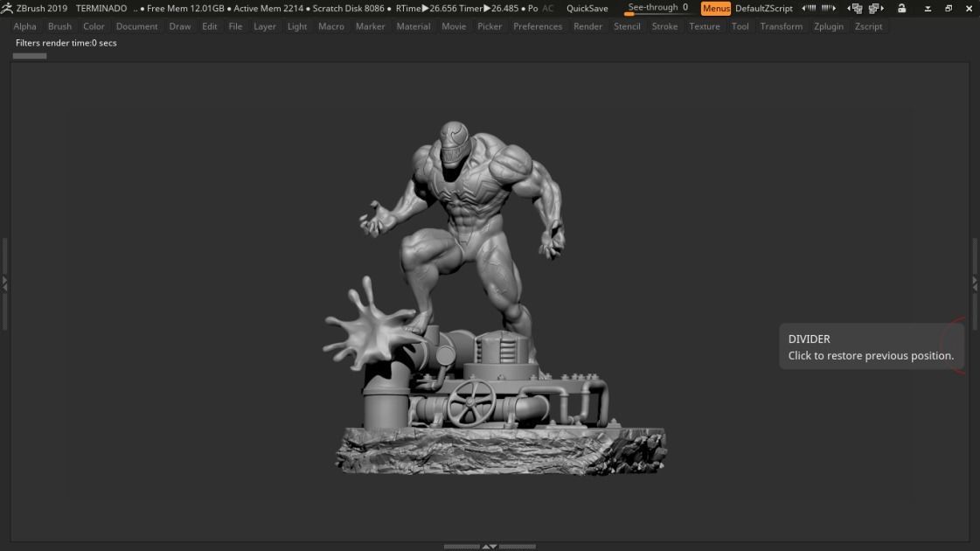This screenshot has width=980, height=551.
Task: Open the Stroke menu
Action: 664,26
